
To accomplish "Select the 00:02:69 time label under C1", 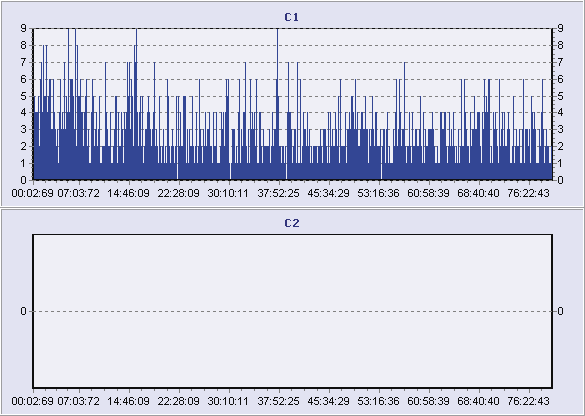I will 32,193.
